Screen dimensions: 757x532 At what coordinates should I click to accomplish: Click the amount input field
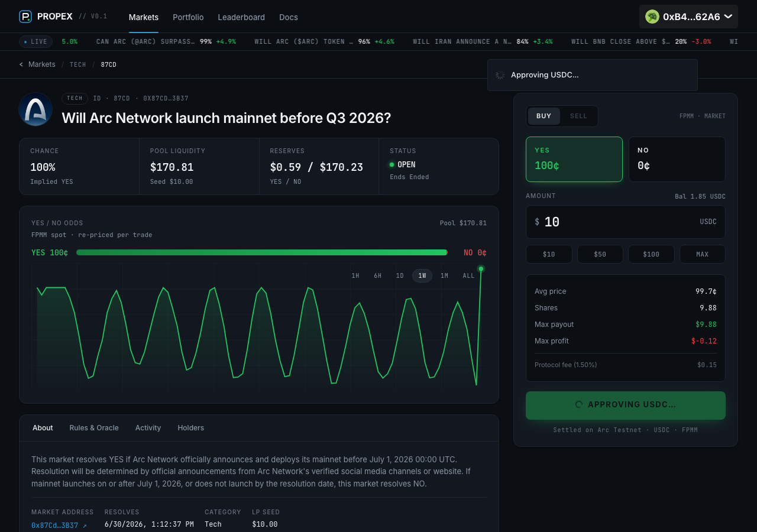point(626,222)
